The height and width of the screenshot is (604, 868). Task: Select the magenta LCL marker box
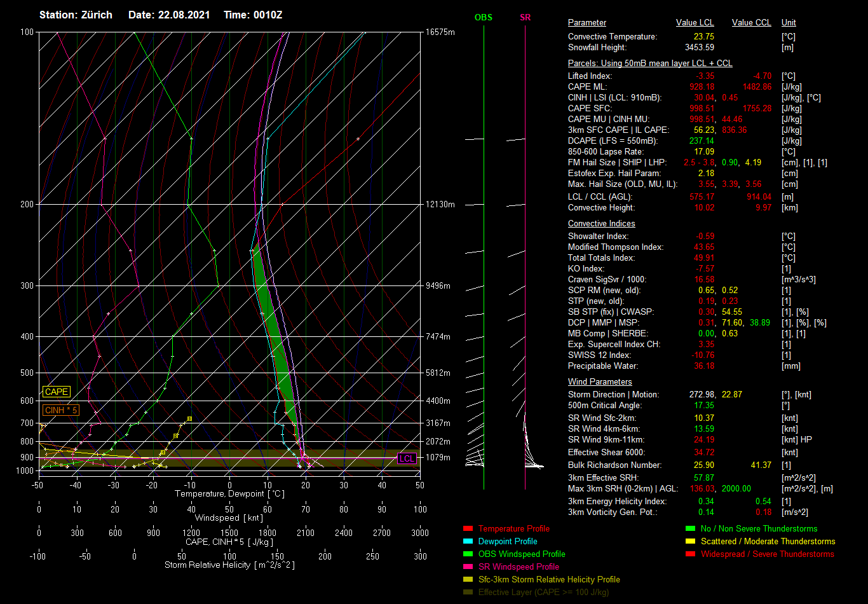407,458
